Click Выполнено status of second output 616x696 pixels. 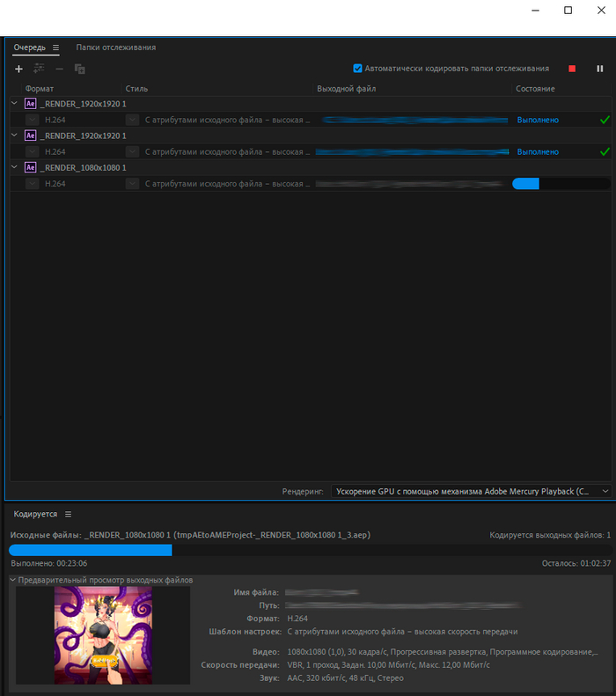(x=538, y=152)
